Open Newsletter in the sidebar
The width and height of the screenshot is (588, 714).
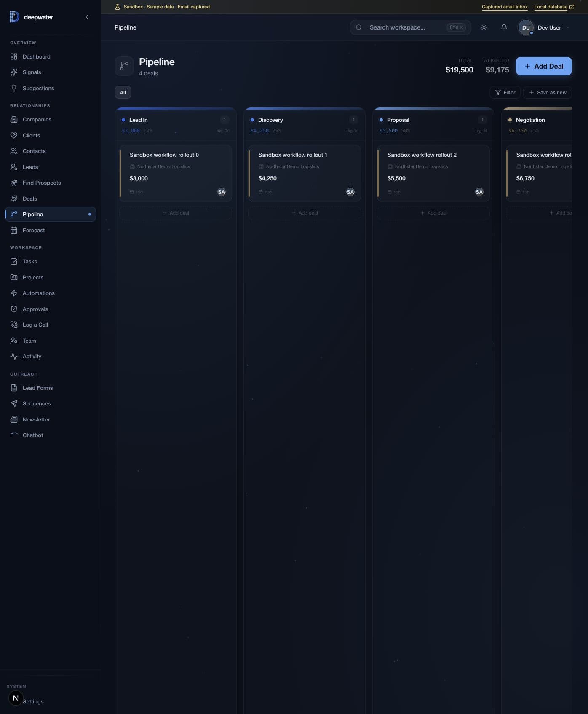51,419
